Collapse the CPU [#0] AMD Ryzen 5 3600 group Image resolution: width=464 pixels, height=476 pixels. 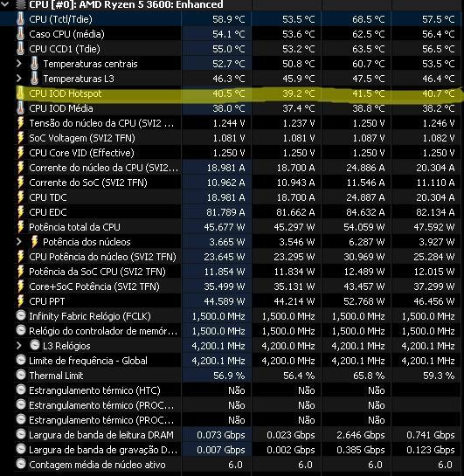tap(5, 3)
